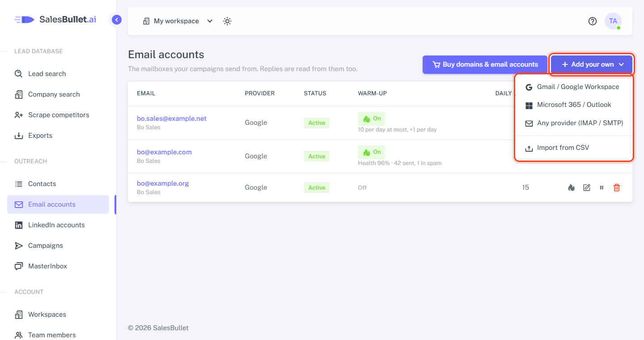Open Lead search in sidebar

point(58,74)
